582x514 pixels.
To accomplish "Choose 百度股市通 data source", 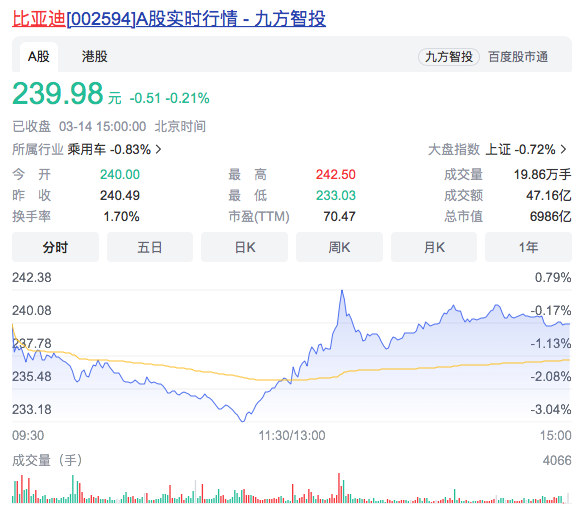I will pyautogui.click(x=518, y=57).
